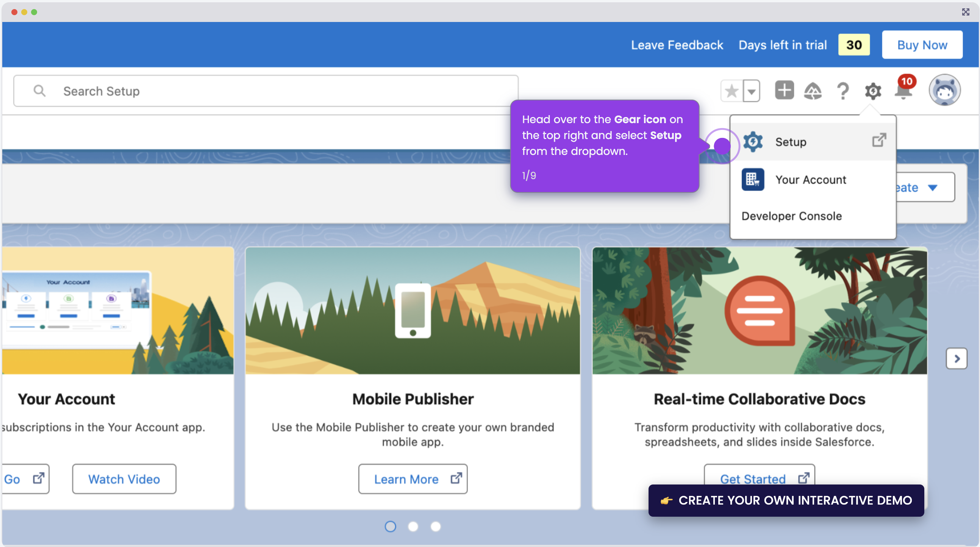Click the global actions plus icon
Screen dimensions: 980x547
pos(784,90)
